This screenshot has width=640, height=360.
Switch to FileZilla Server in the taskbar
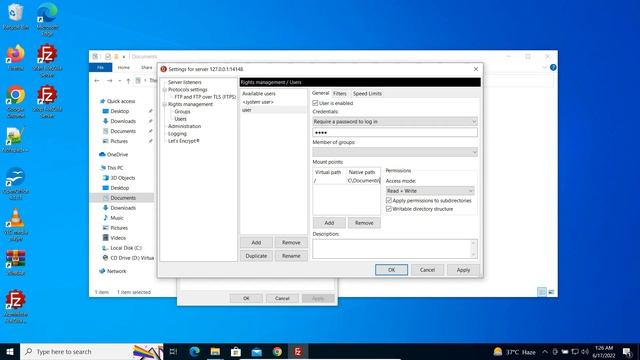pyautogui.click(x=298, y=351)
